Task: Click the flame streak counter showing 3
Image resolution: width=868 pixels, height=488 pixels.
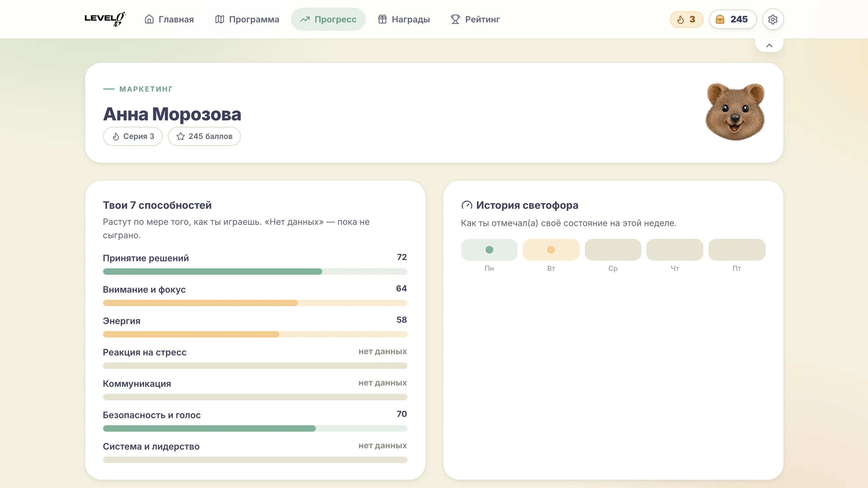Action: click(686, 19)
